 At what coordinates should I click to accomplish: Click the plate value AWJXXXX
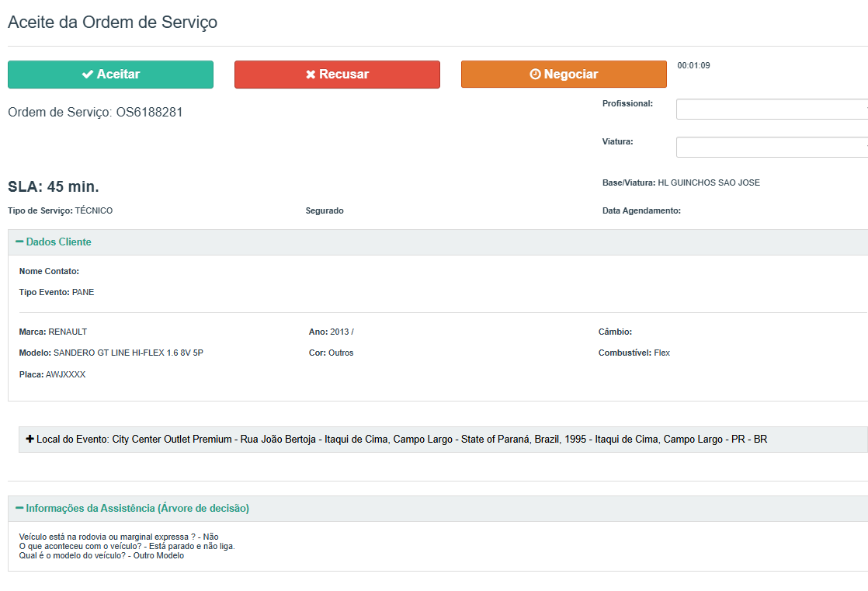[x=65, y=375]
